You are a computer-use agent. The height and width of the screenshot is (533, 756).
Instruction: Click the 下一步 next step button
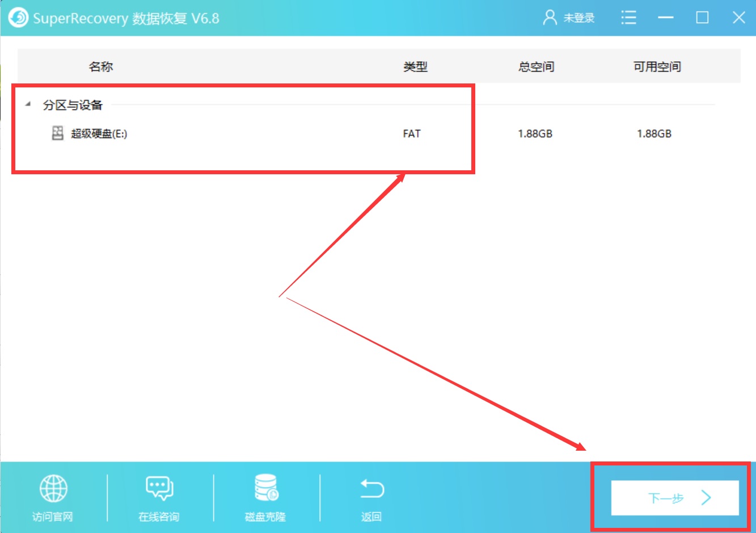tap(674, 498)
